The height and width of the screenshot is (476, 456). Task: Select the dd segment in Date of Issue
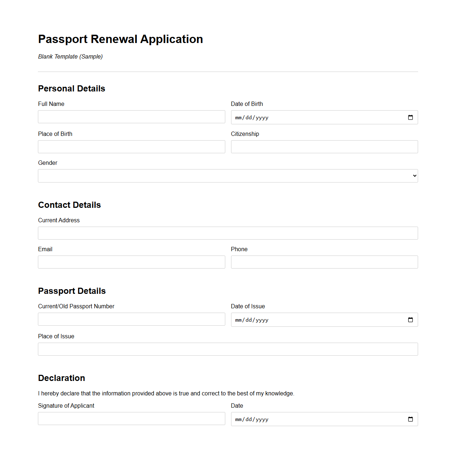(x=249, y=320)
